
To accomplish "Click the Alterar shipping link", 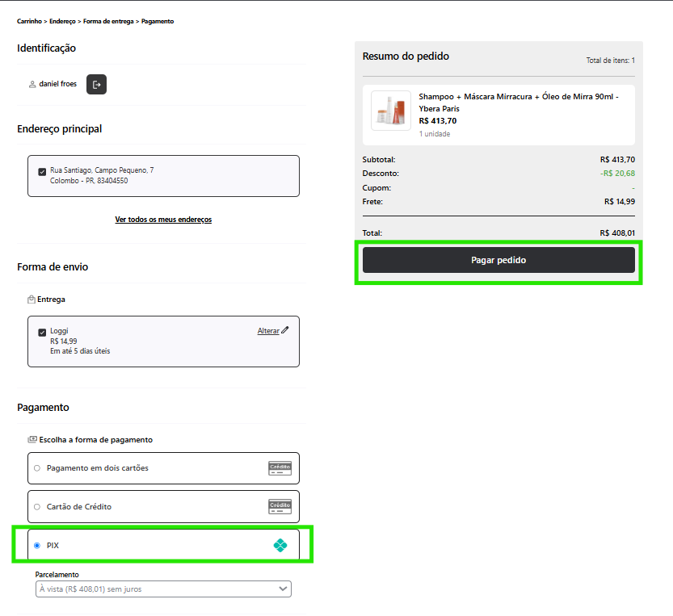I will pyautogui.click(x=268, y=331).
